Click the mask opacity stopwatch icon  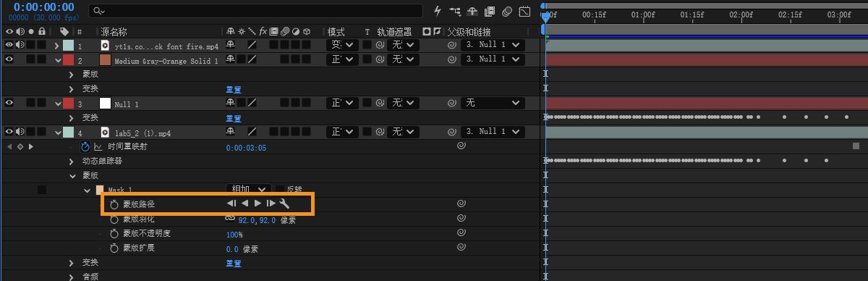[x=114, y=234]
